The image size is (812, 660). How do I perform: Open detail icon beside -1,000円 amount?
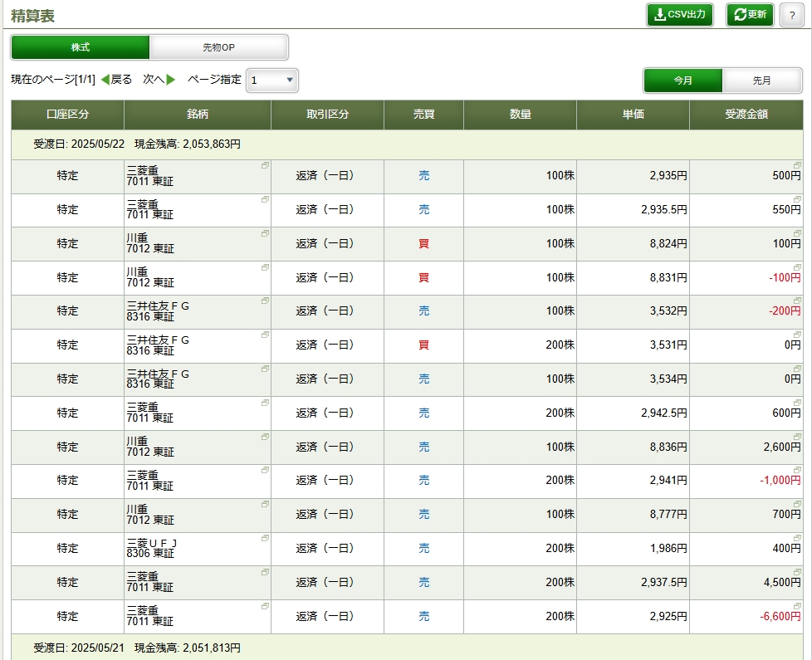[798, 470]
